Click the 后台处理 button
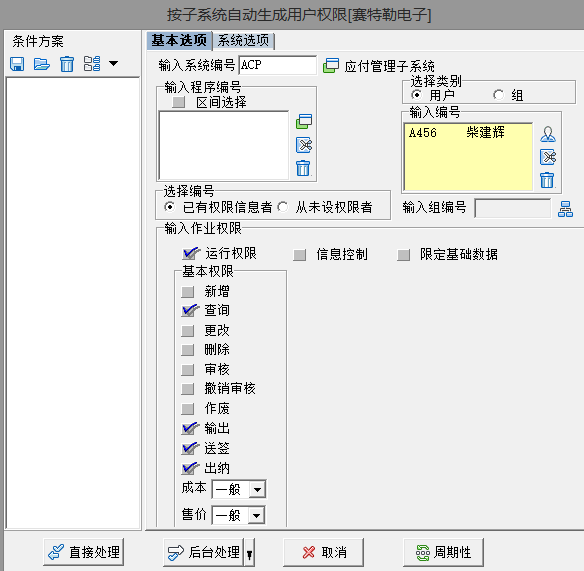This screenshot has height=571, width=584. tap(204, 552)
